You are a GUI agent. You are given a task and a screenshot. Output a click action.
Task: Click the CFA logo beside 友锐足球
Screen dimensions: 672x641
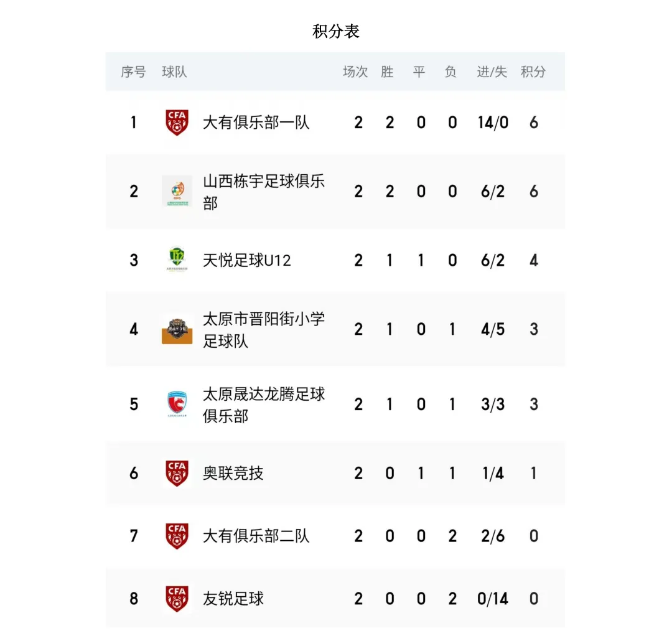pos(177,598)
